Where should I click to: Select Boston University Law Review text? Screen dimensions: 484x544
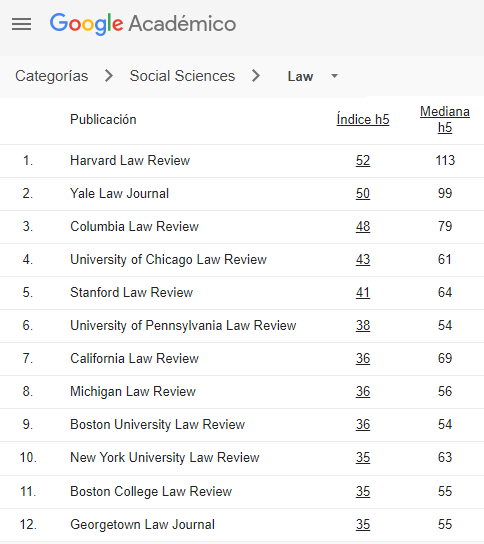point(158,425)
